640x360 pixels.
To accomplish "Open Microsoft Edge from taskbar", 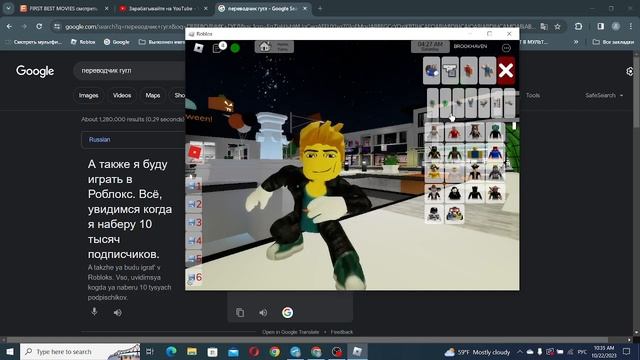I will coord(171,351).
